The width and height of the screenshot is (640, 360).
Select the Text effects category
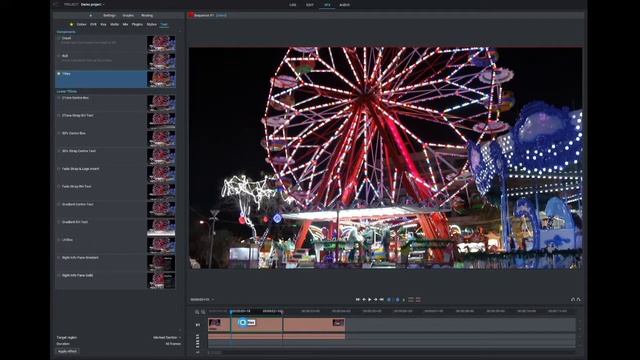tap(164, 24)
